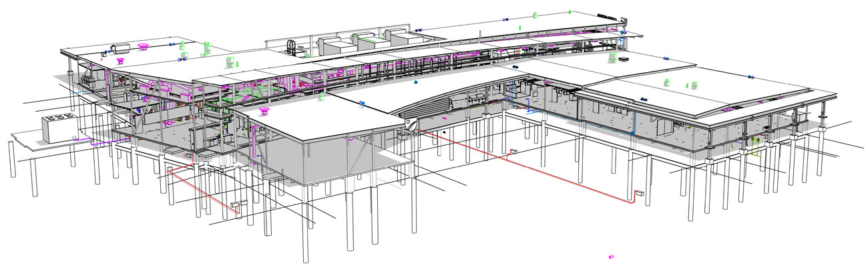
Task: Select the purple pipe on the left platform
Action: pos(91,142)
